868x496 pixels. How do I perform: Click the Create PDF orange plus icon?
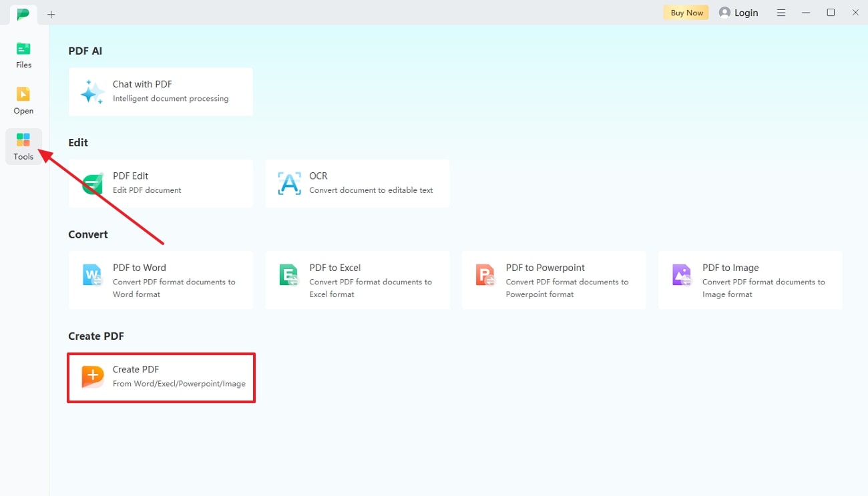click(93, 377)
